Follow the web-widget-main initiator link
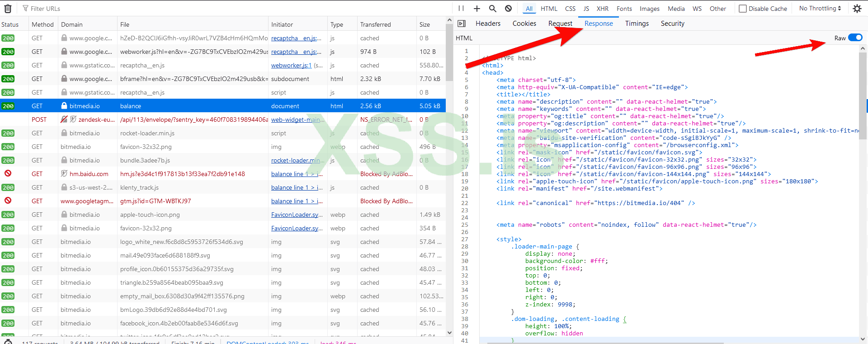This screenshot has height=344, width=868. click(297, 120)
